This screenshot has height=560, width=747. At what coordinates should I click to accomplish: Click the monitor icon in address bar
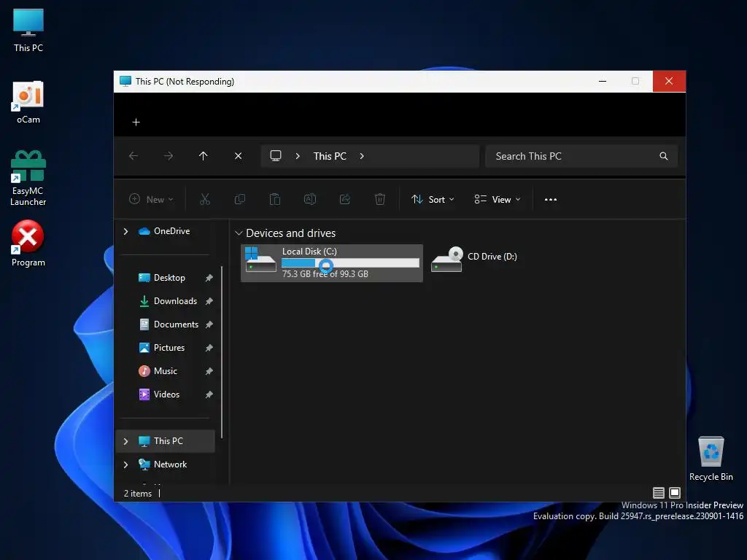(x=276, y=156)
